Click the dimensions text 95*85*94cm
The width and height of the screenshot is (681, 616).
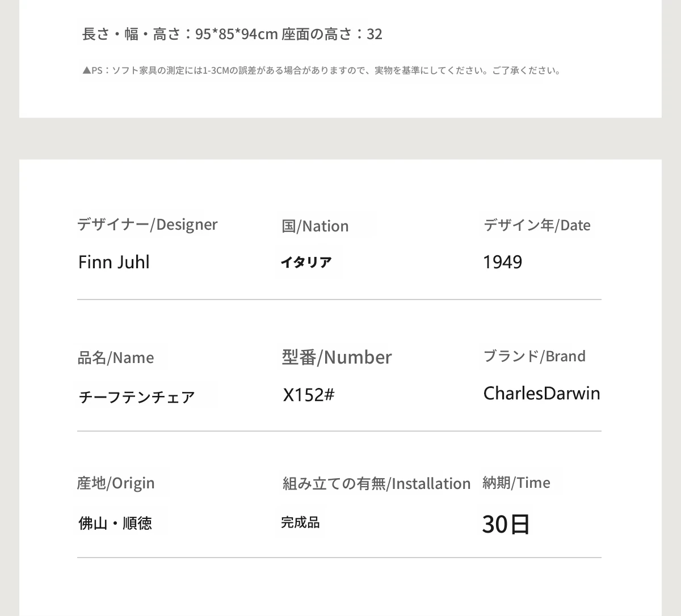[236, 35]
